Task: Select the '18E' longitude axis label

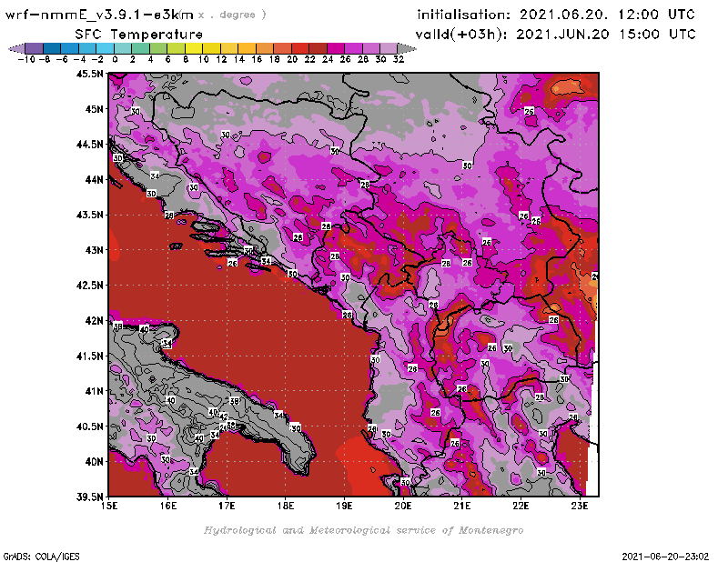Action: tap(286, 506)
